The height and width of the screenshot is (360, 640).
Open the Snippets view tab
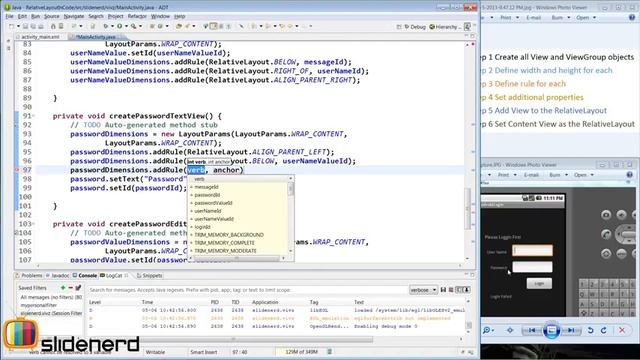coord(149,276)
